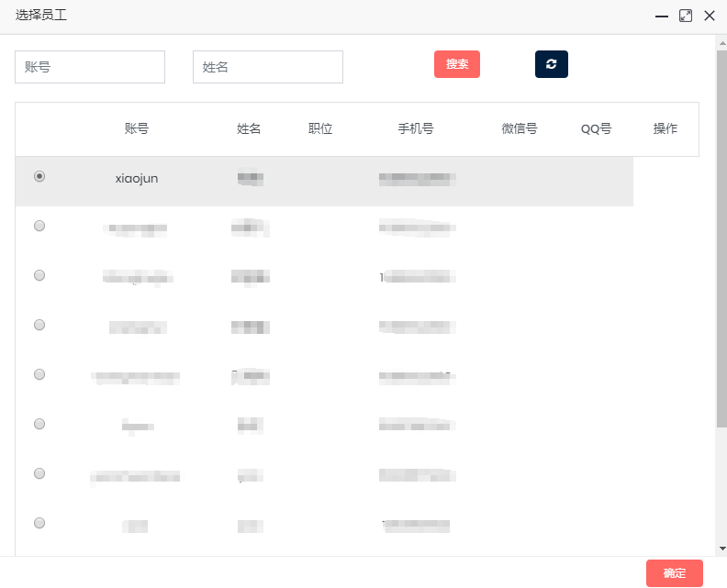Viewport: 727px width, 588px height.
Task: Focus the 账号 account input field
Action: pos(90,67)
